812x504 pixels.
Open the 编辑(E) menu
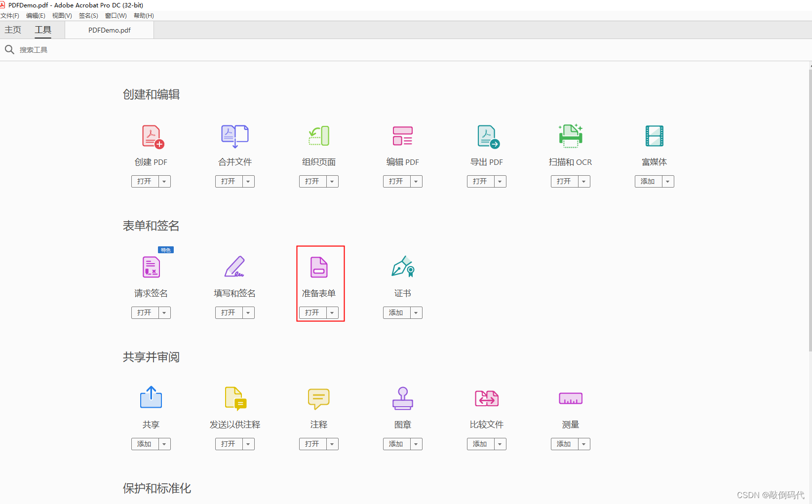(36, 16)
